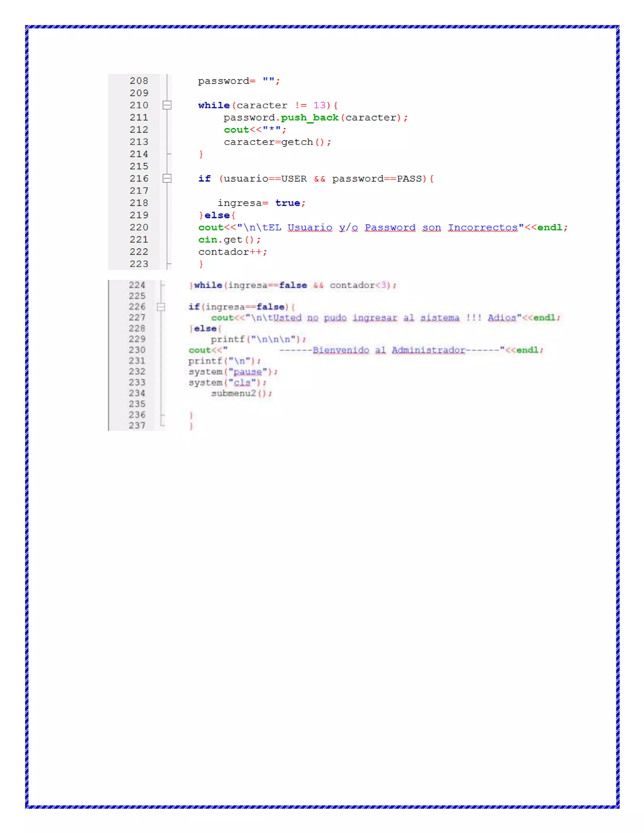Screen dimensions: 644x833
Task: Click the 'printf("\n\n\n");' statement
Action: click(x=259, y=339)
